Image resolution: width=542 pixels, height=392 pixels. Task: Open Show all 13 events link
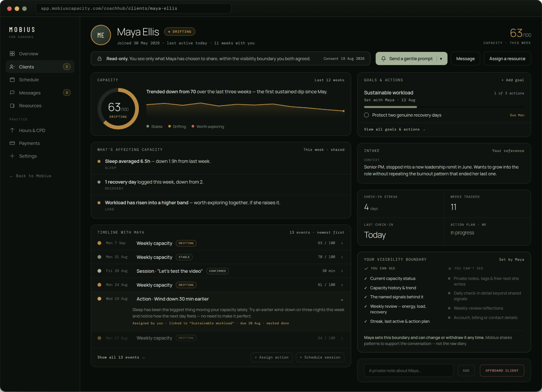coord(121,357)
